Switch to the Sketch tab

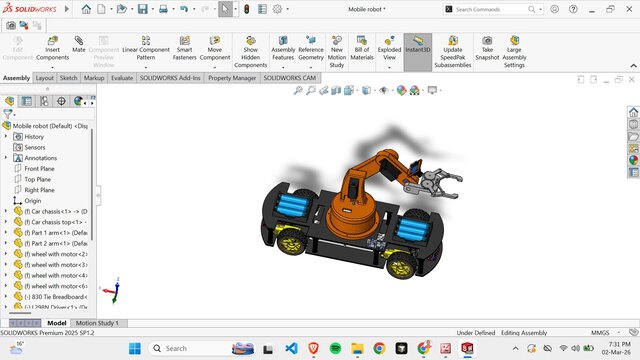[68, 78]
